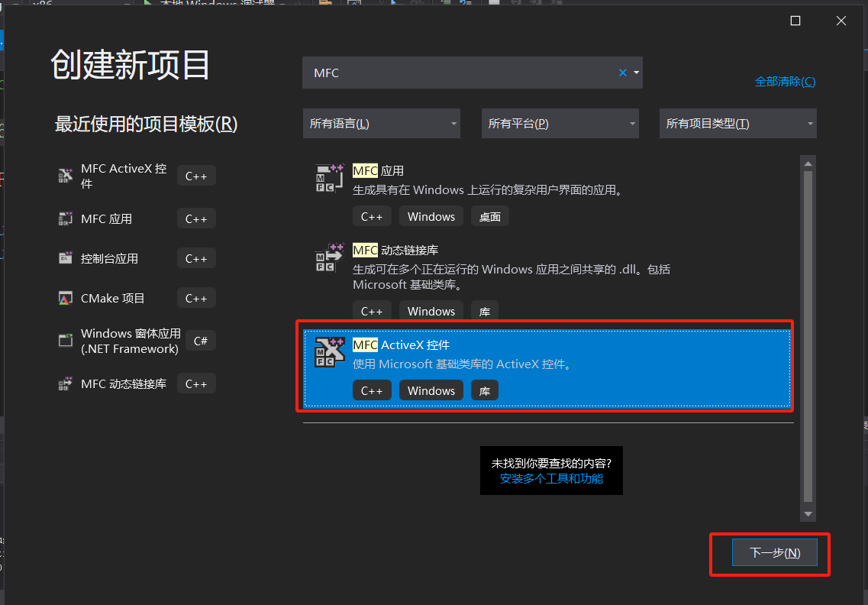Click MFC ActiveX control icon in recent templates

coord(66,176)
